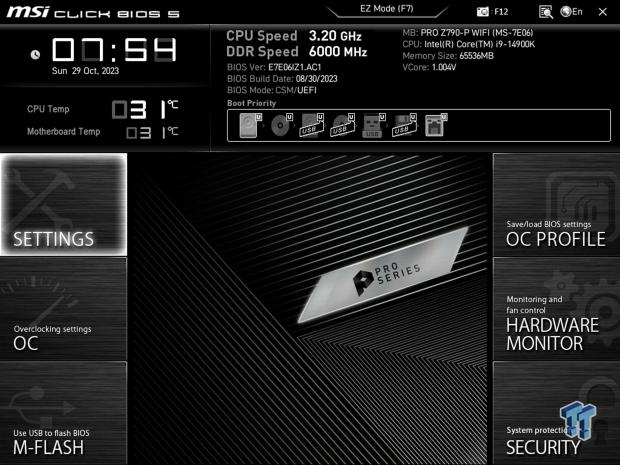Select the optical CD/DVD boot device icon
This screenshot has width=620, height=465.
pyautogui.click(x=281, y=125)
